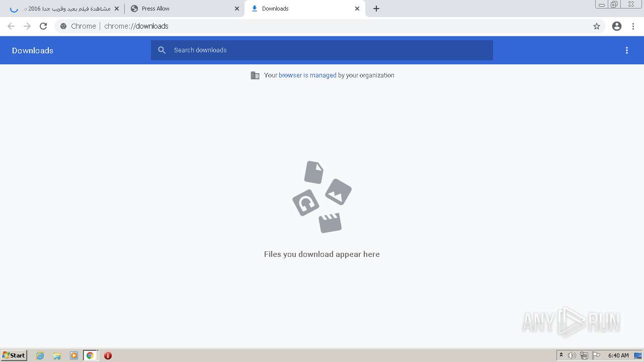Launch Internet Explorer from taskbar
Screen dimensions: 644x362
tap(40, 355)
